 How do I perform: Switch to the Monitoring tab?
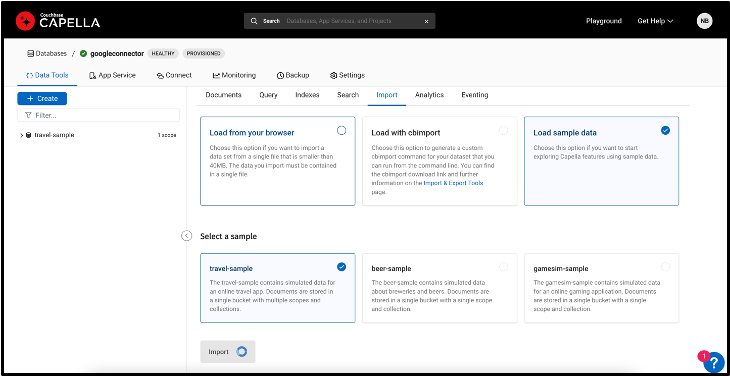click(x=234, y=75)
